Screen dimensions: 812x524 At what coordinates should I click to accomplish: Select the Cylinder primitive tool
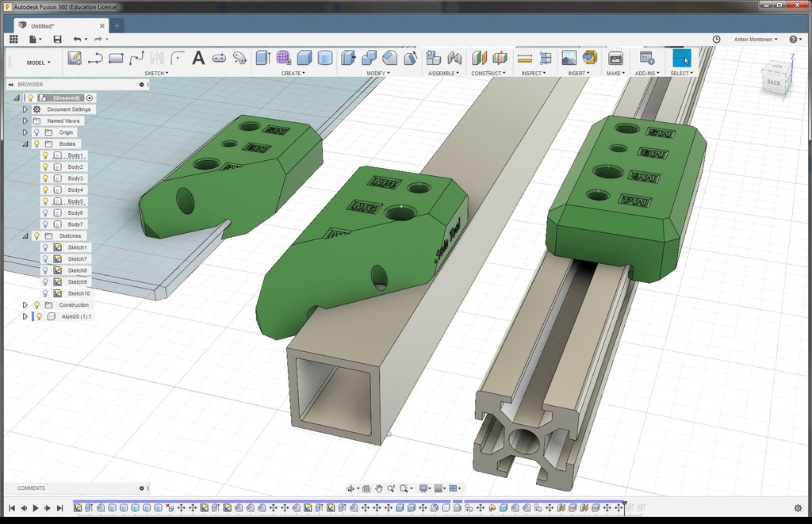(325, 58)
